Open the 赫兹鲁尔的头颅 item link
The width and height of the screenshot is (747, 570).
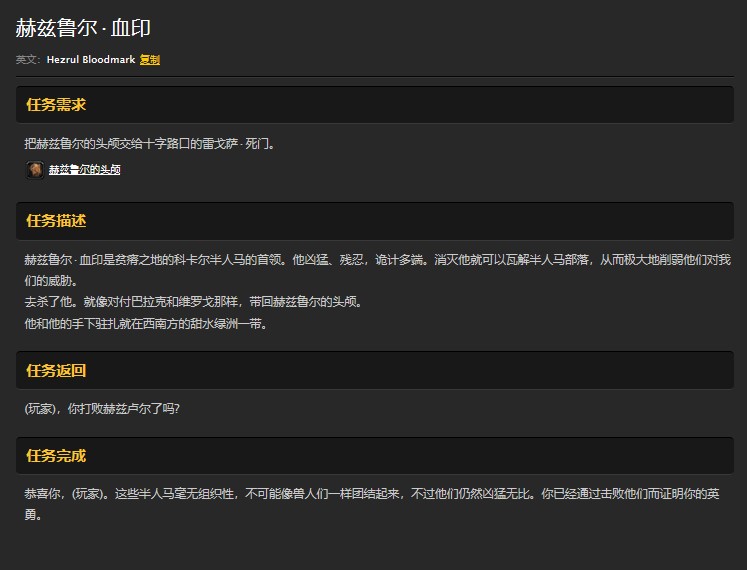click(85, 170)
